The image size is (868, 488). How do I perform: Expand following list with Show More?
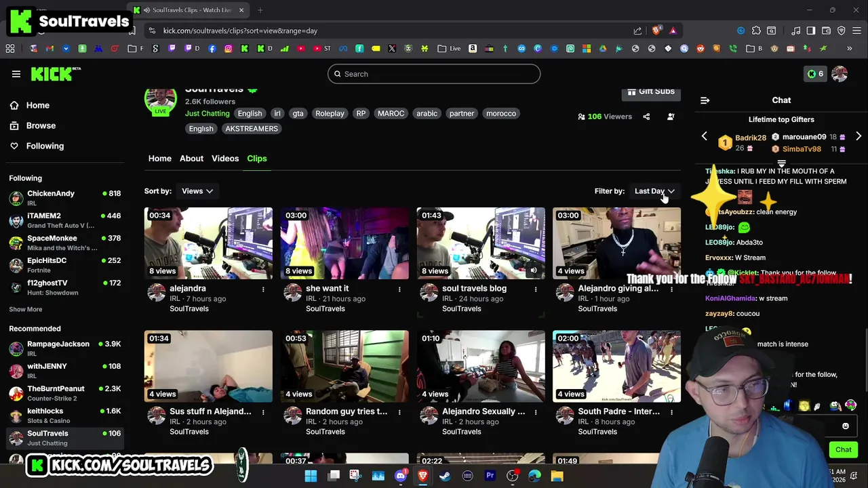(x=26, y=309)
